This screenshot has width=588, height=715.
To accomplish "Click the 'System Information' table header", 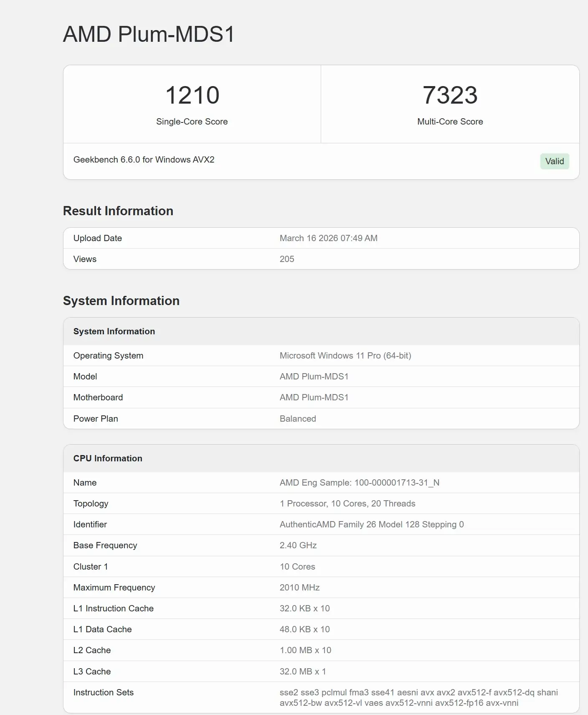I will pos(114,331).
